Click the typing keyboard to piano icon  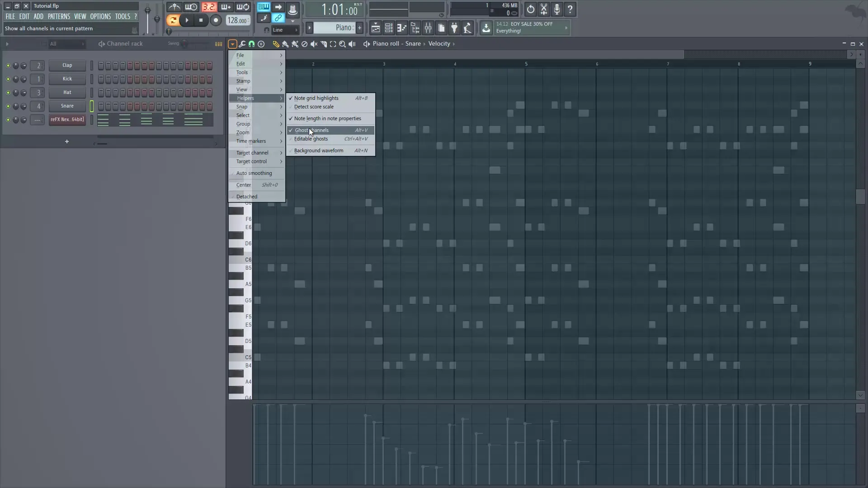pyautogui.click(x=263, y=6)
